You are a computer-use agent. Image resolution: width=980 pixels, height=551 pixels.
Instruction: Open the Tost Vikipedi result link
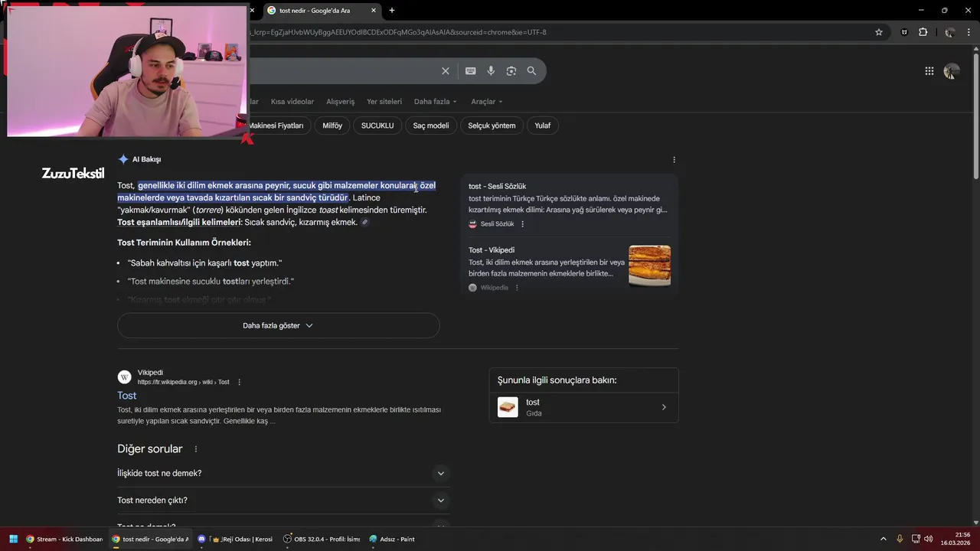click(127, 396)
